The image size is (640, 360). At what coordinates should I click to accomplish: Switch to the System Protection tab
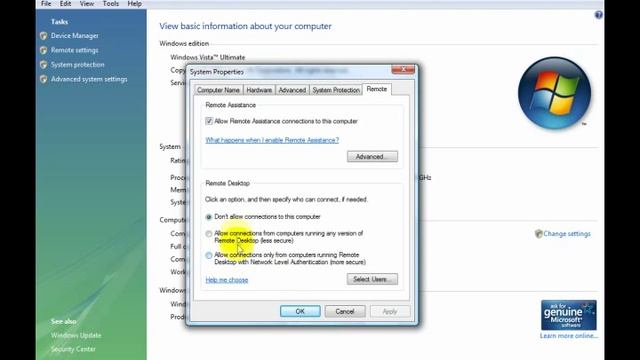pos(336,90)
